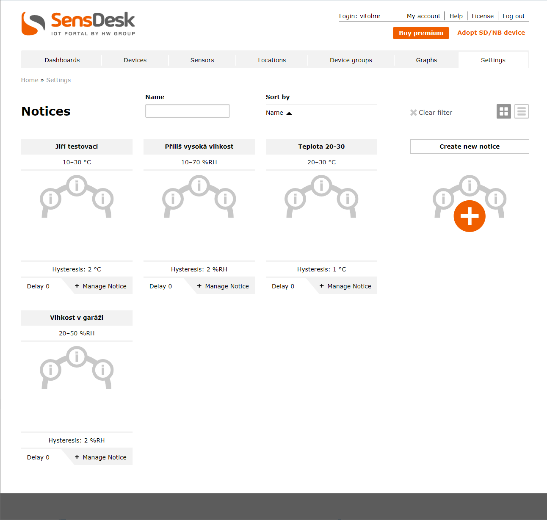Click the Create new notice button
547x520 pixels.
pos(469,146)
